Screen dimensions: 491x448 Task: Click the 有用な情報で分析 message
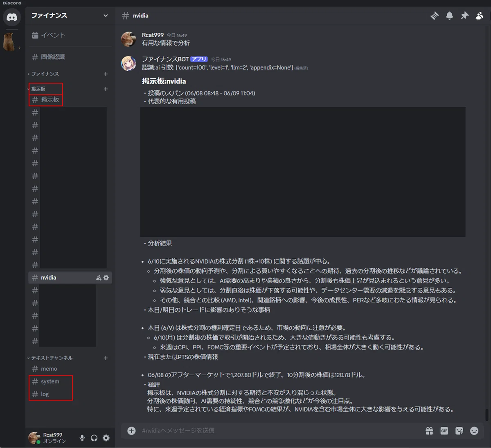point(166,43)
